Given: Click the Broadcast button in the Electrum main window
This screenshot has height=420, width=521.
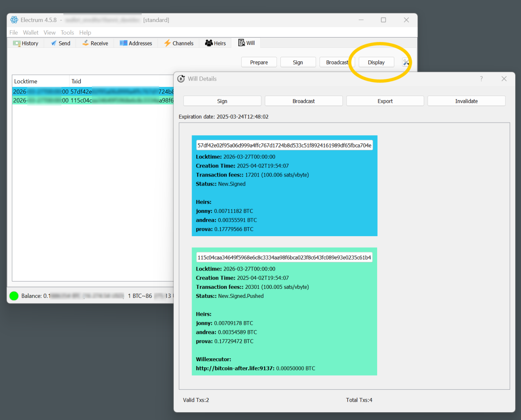Looking at the screenshot, I should 337,62.
